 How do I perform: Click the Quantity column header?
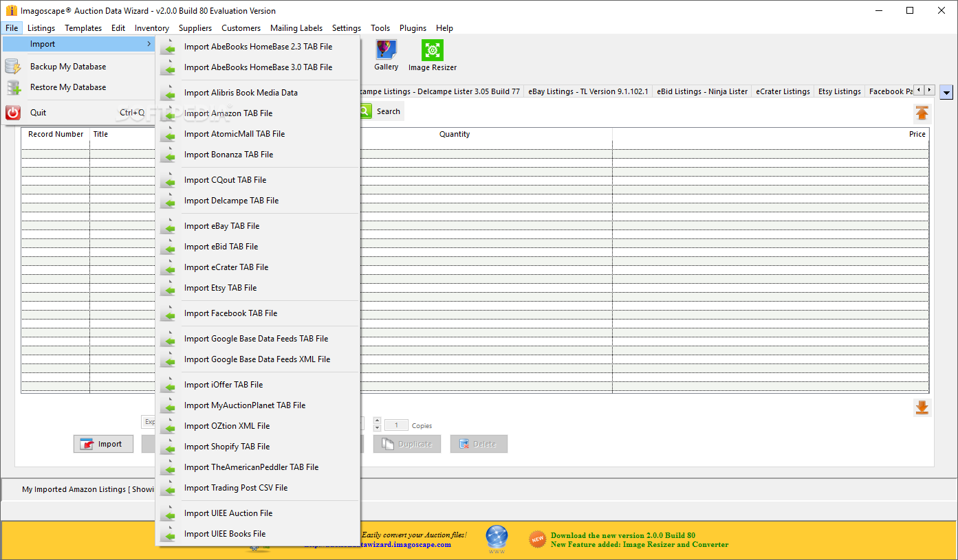455,134
